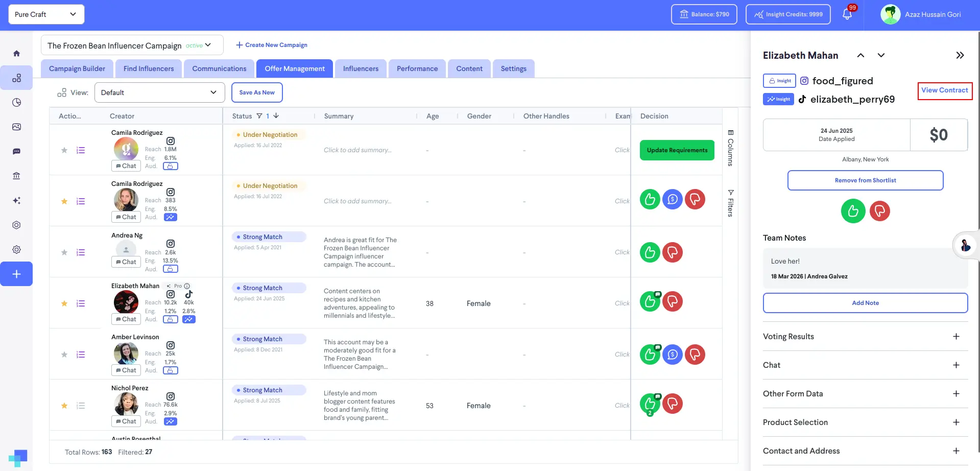Image resolution: width=980 pixels, height=471 pixels.
Task: Click red thumbs-down for Nichol Perez
Action: pos(673,404)
